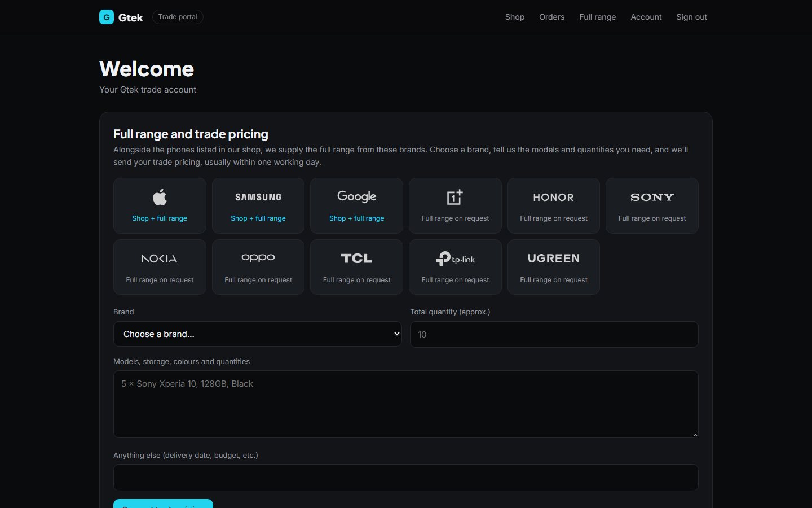Select the Ugreen brand logo card
Image resolution: width=812 pixels, height=508 pixels.
[x=554, y=267]
